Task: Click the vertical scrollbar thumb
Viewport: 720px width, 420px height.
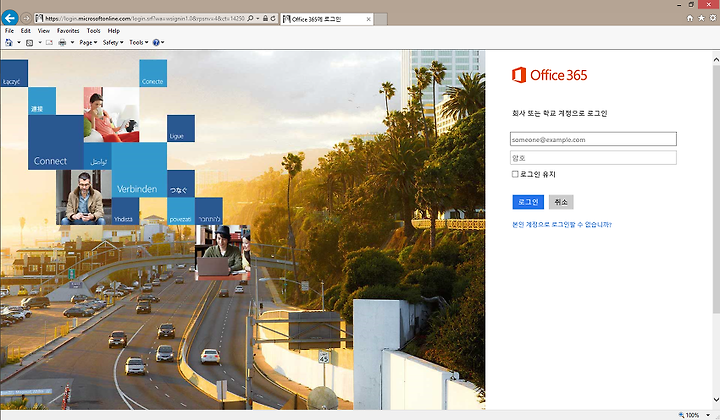Action: pyautogui.click(x=716, y=189)
